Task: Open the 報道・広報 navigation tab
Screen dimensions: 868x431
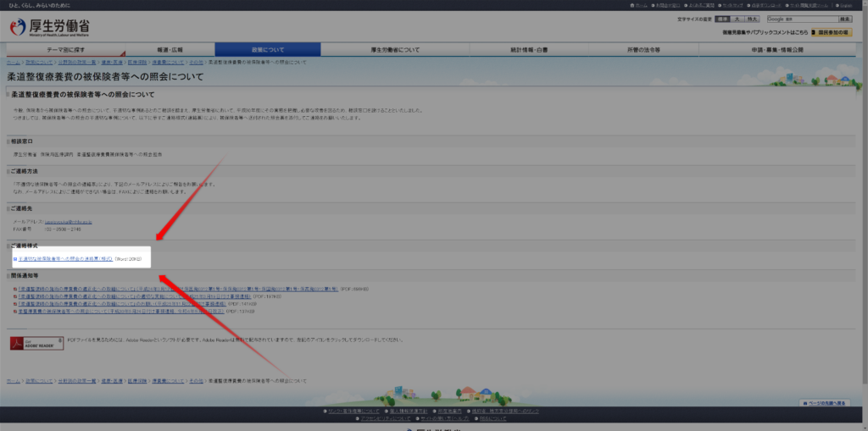Action: point(170,50)
